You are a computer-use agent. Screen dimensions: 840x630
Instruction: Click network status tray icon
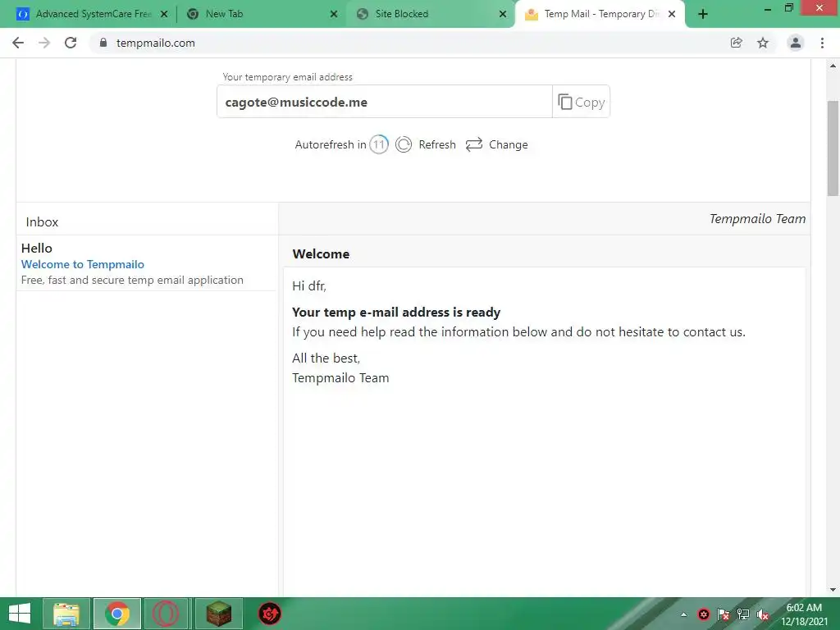click(x=743, y=614)
